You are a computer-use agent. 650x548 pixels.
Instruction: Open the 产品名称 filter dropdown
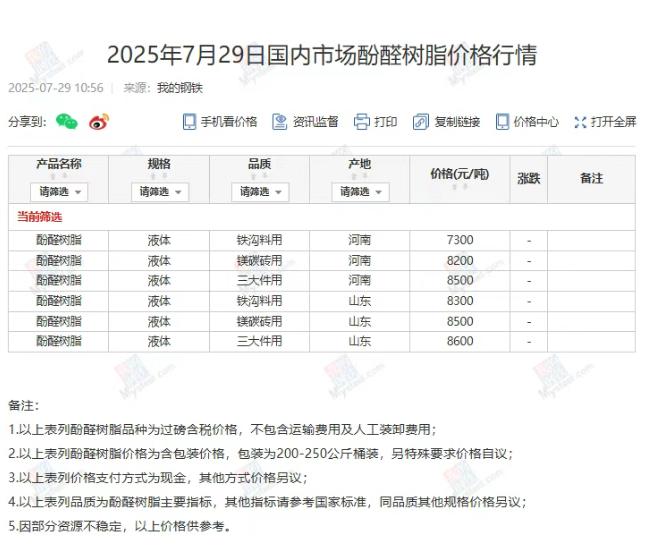point(59,191)
